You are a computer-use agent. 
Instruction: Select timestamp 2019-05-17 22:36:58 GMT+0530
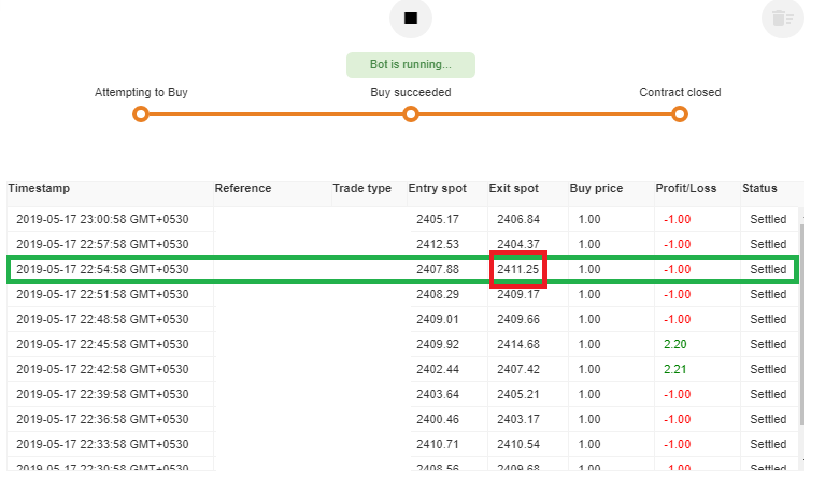point(102,419)
